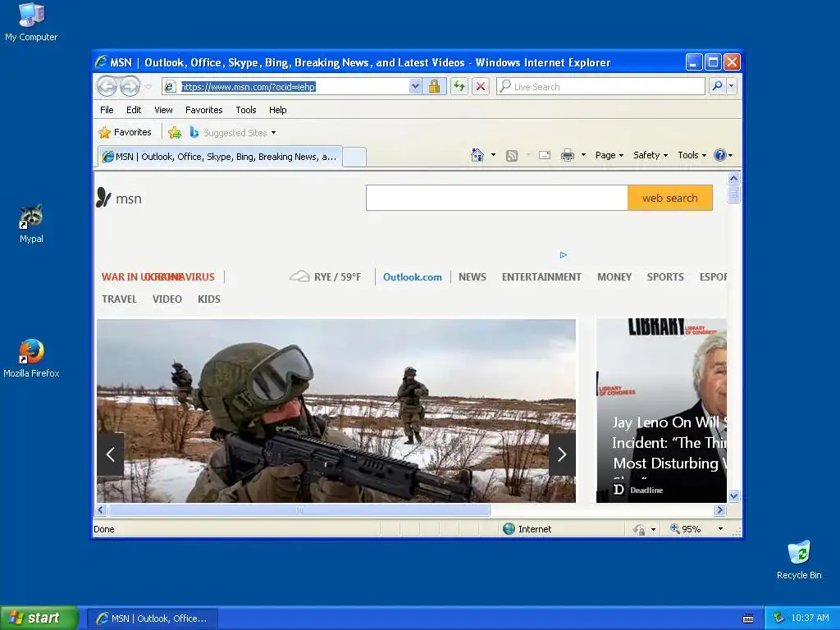Screen dimensions: 840x630
Task: Open Suggested Sites dropdown
Action: click(x=233, y=132)
